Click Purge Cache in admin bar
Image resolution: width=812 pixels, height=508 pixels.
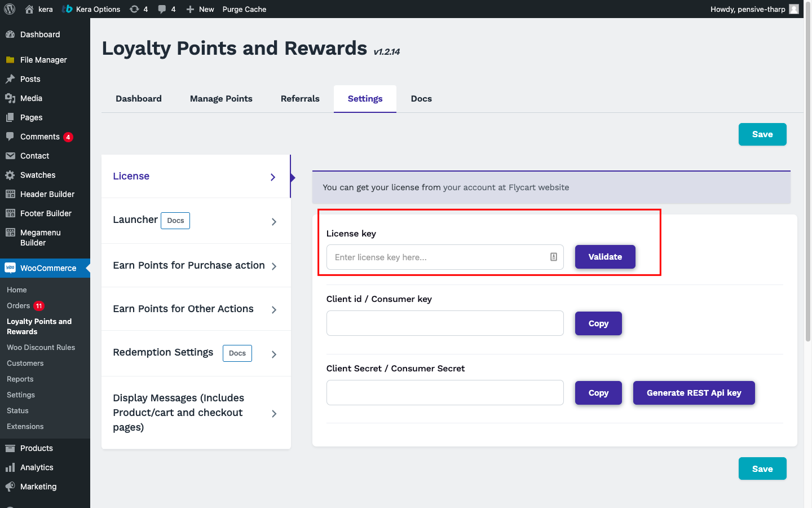point(244,9)
